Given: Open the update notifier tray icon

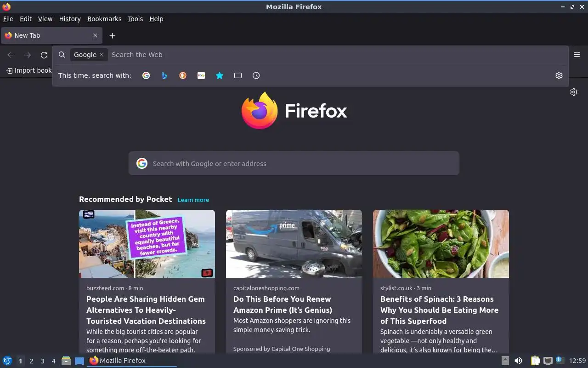Looking at the screenshot, I should (560, 360).
